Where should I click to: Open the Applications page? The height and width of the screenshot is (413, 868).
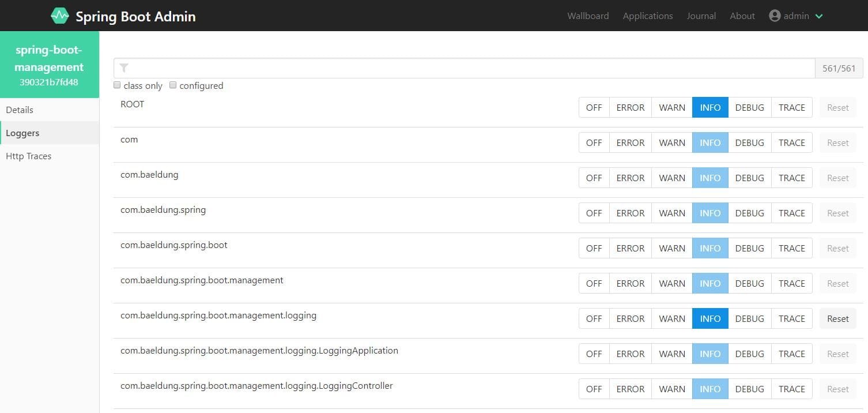pyautogui.click(x=647, y=16)
